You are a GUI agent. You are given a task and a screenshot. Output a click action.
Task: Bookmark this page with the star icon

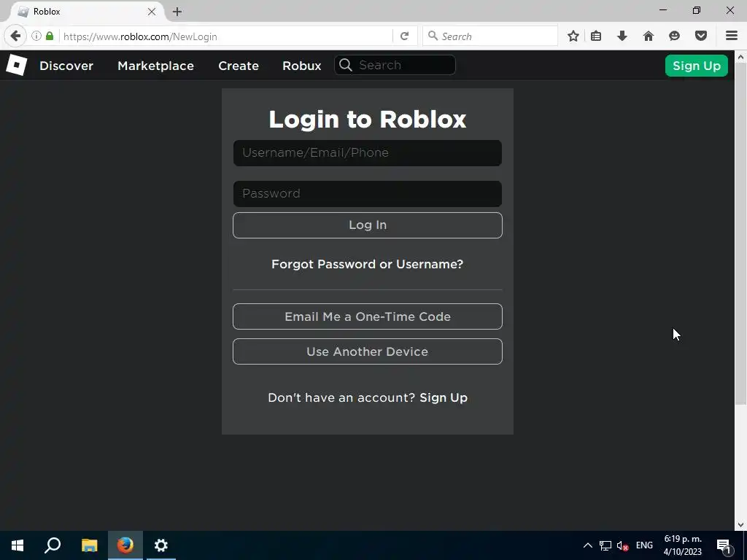coord(573,36)
